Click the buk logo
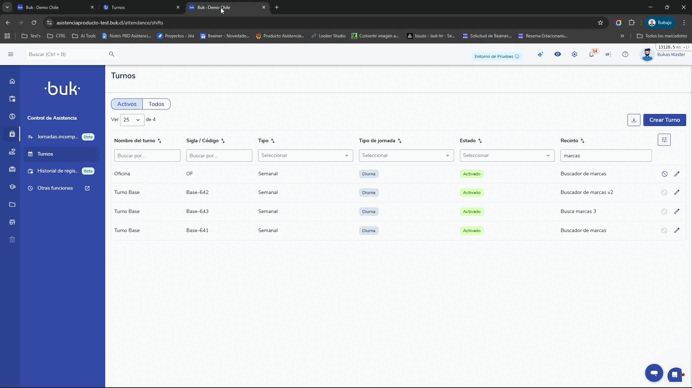The image size is (692, 388). coord(62,89)
